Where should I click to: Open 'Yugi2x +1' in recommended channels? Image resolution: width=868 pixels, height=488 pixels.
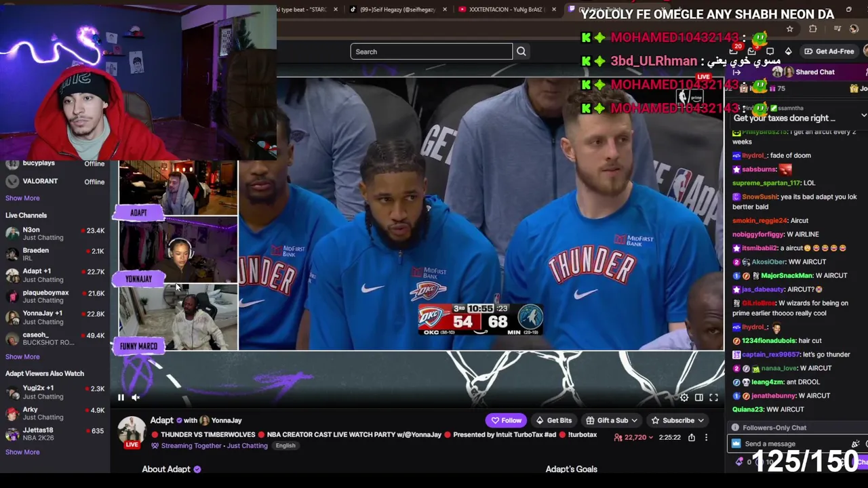pyautogui.click(x=55, y=392)
